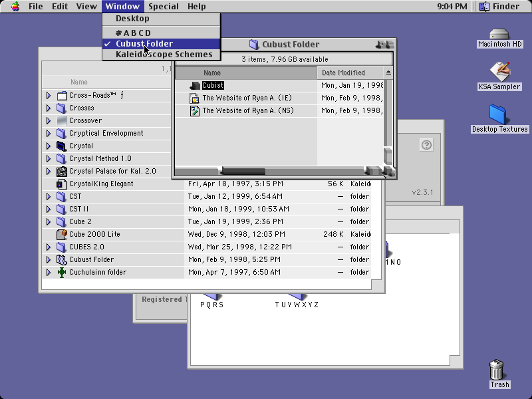Screen dimensions: 532x399
Task: Expand the Cuchulainn folder triangle
Action: (x=49, y=272)
